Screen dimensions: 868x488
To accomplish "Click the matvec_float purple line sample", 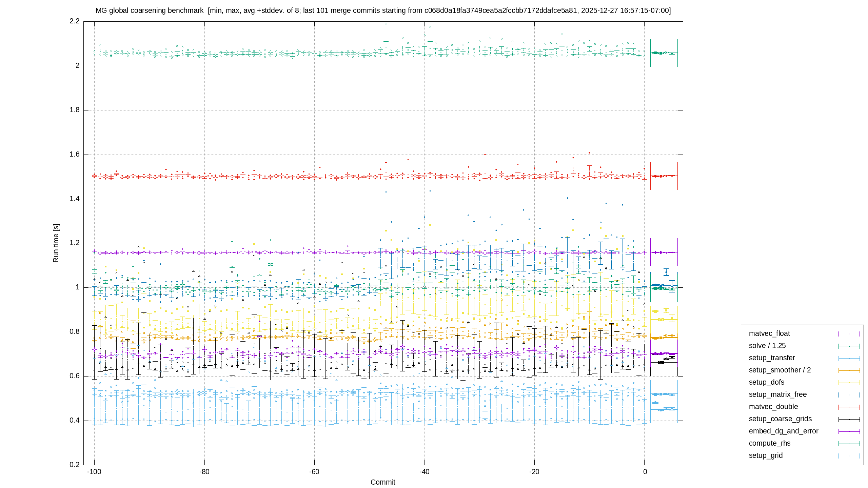I will [x=849, y=334].
